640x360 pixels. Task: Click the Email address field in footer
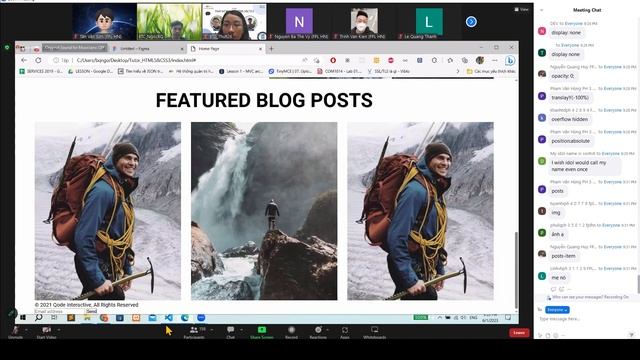[60, 311]
